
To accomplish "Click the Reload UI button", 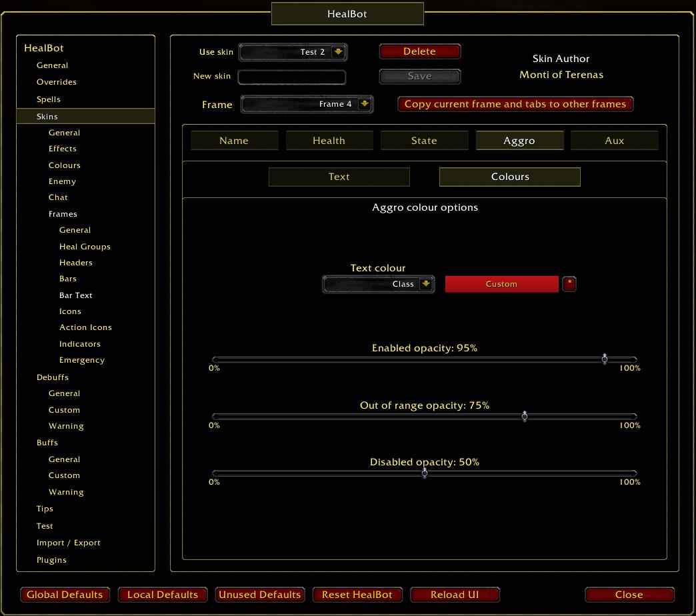I will [x=455, y=595].
